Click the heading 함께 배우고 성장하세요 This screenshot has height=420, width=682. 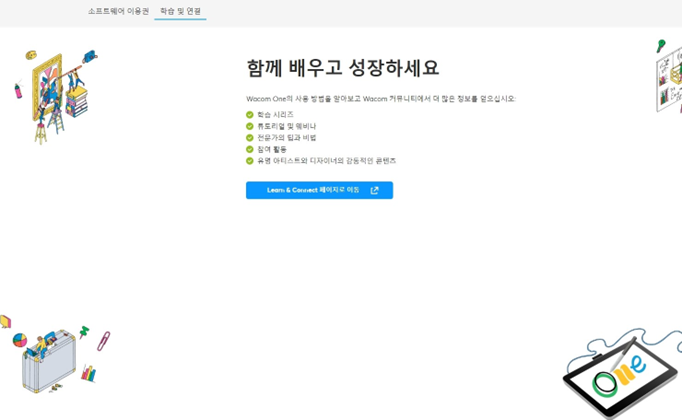(x=343, y=68)
